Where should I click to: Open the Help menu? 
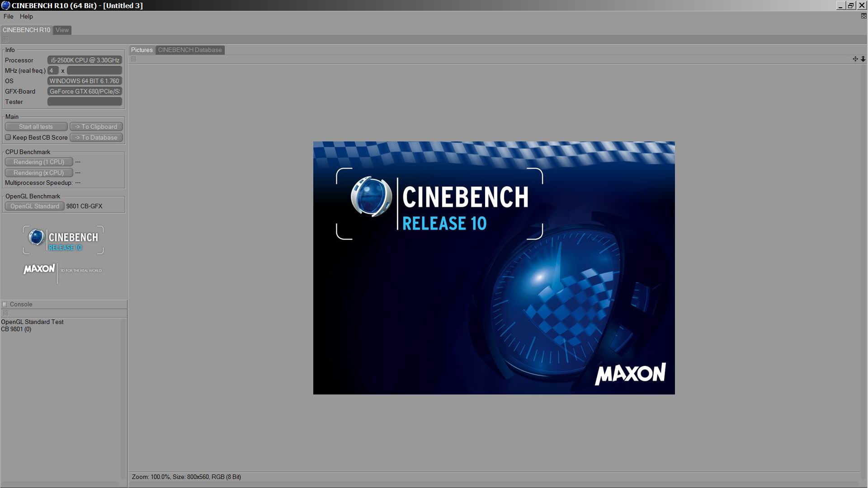[x=26, y=16]
